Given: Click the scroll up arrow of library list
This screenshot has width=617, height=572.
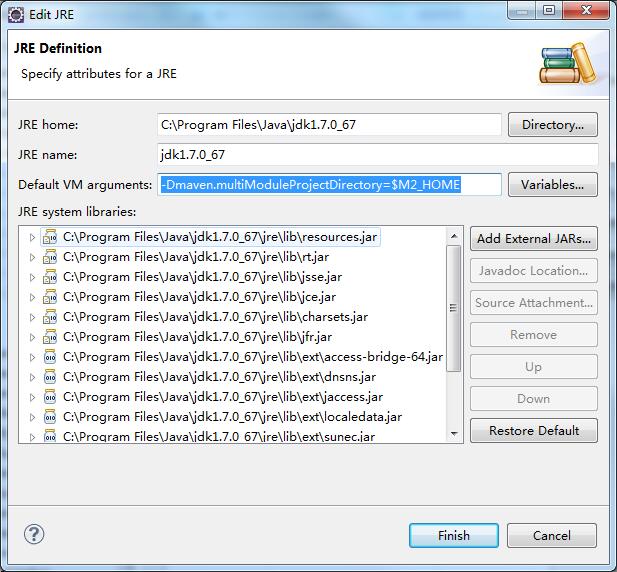Looking at the screenshot, I should pyautogui.click(x=454, y=236).
